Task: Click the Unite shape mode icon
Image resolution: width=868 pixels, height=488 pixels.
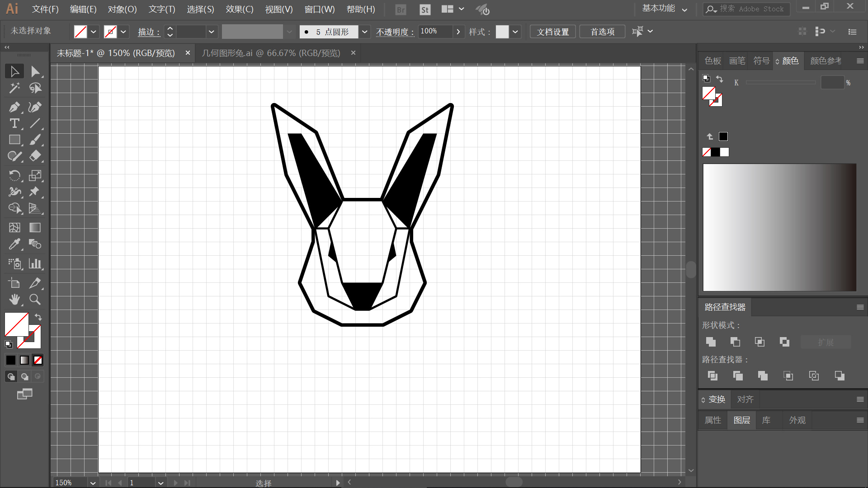Action: [711, 342]
